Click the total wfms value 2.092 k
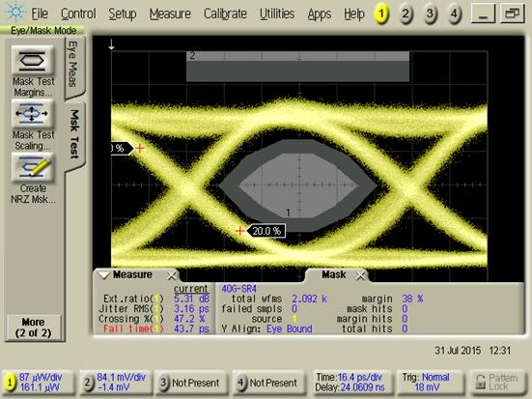 click(x=309, y=299)
